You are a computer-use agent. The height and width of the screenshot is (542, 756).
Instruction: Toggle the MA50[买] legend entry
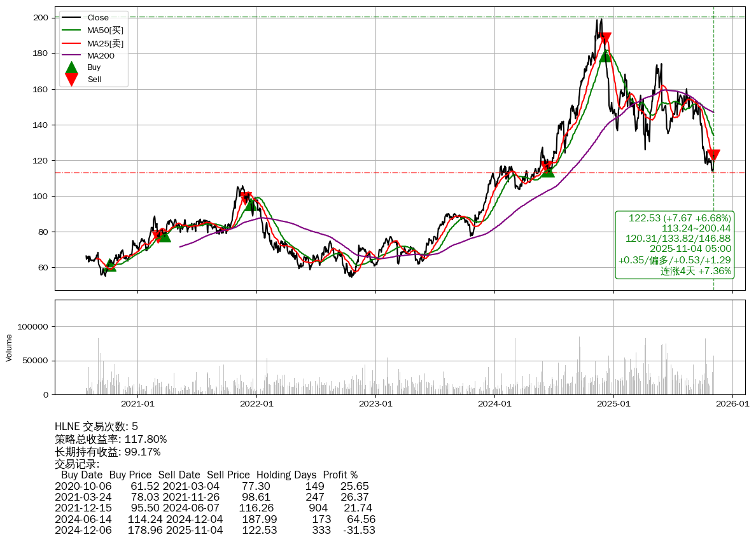105,30
